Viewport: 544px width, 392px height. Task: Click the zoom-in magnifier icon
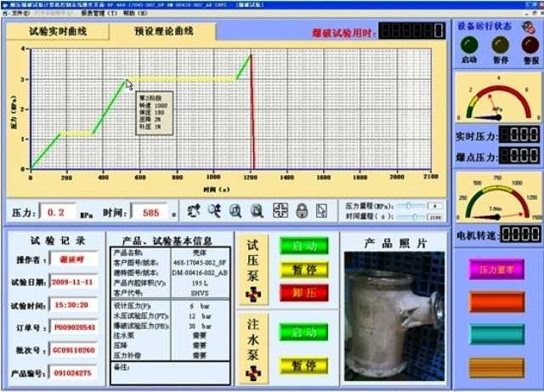(235, 212)
